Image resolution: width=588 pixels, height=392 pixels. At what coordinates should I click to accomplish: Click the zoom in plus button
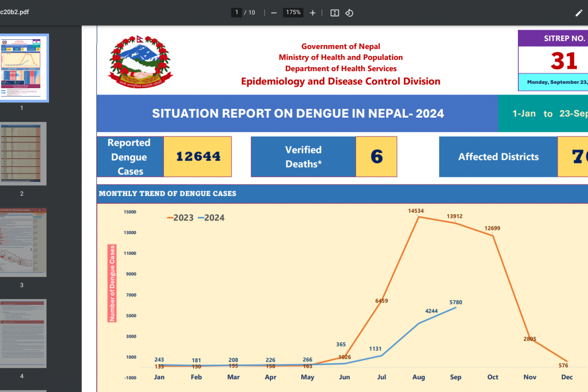click(x=313, y=13)
